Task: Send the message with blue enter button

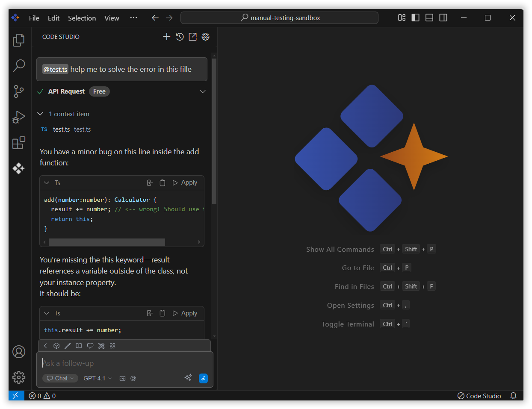Action: (204, 378)
